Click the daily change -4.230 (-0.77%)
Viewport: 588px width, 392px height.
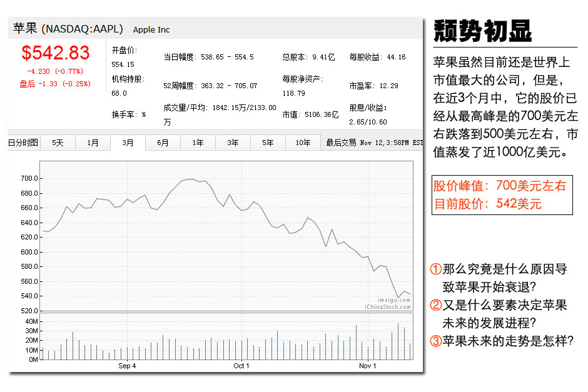pos(55,71)
